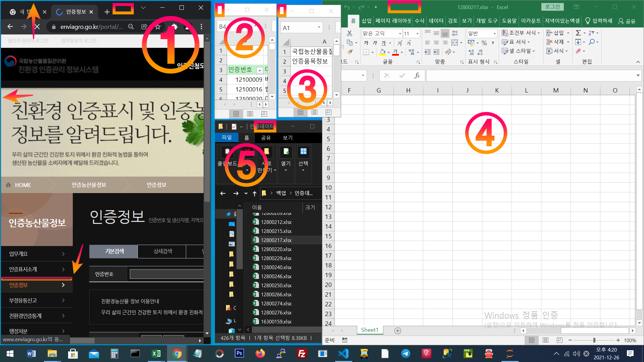
Task: Open the font name dropdown 맑은 고딕
Action: click(400, 34)
